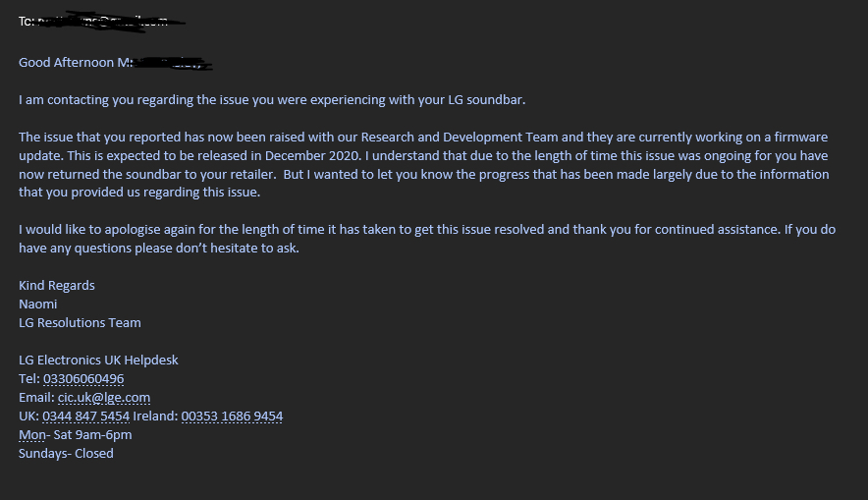
Task: Click the text December 2020
Action: (x=313, y=155)
